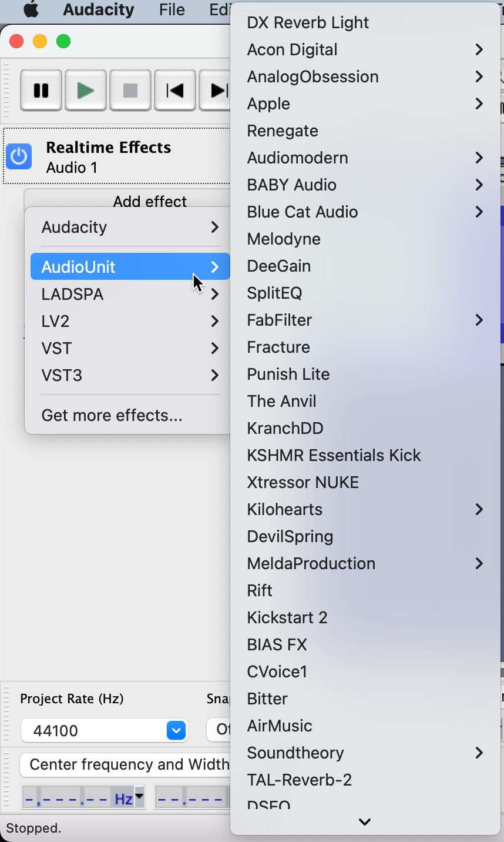Click Get more effects...

(112, 415)
